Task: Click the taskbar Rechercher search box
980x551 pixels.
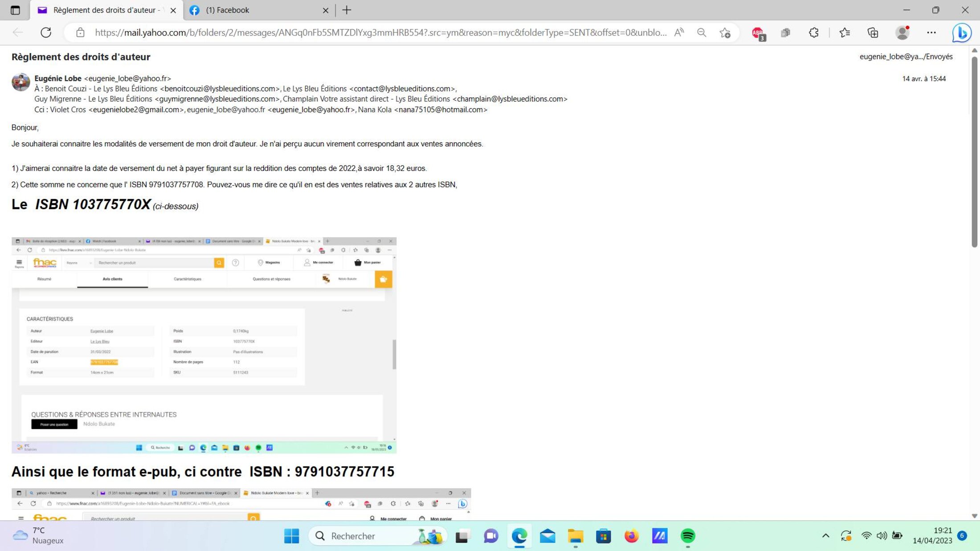Action: click(377, 536)
